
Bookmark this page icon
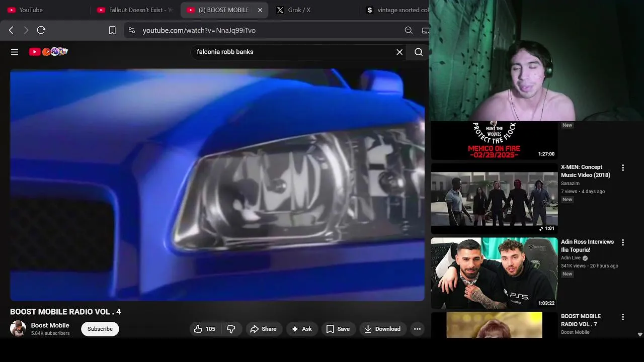112,30
